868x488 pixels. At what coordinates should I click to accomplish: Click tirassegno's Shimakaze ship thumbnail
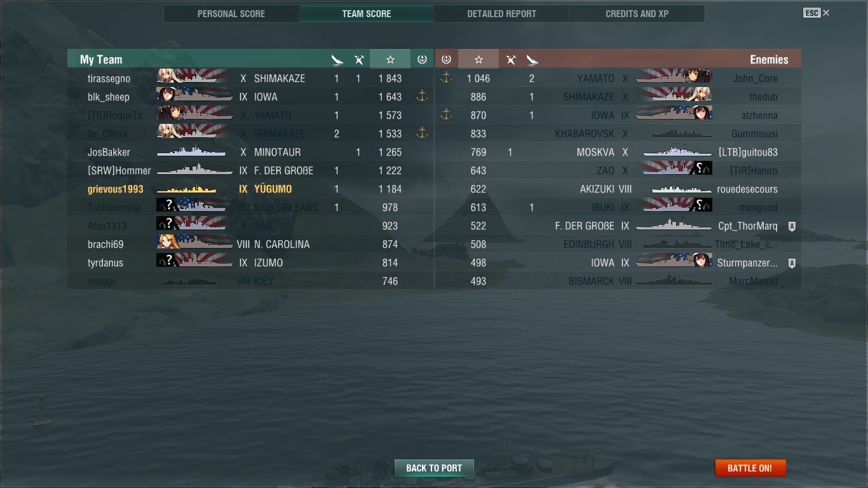[194, 78]
